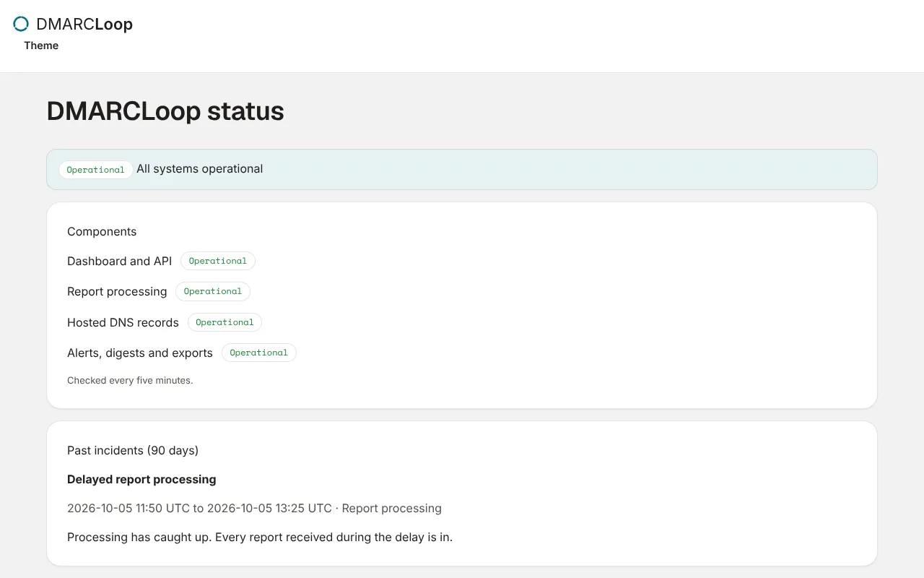The image size is (924, 578).
Task: Click 'Processing has caught up' incident message
Action: (260, 538)
